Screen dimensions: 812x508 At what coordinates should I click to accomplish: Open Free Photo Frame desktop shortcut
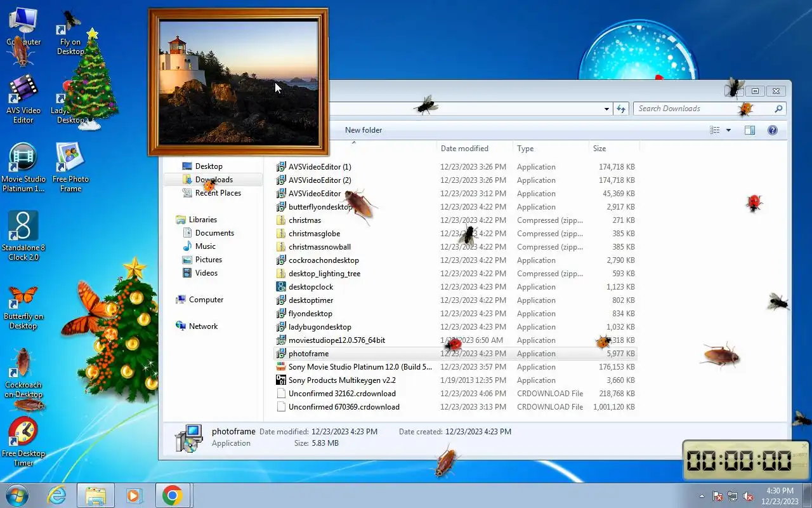pyautogui.click(x=70, y=168)
